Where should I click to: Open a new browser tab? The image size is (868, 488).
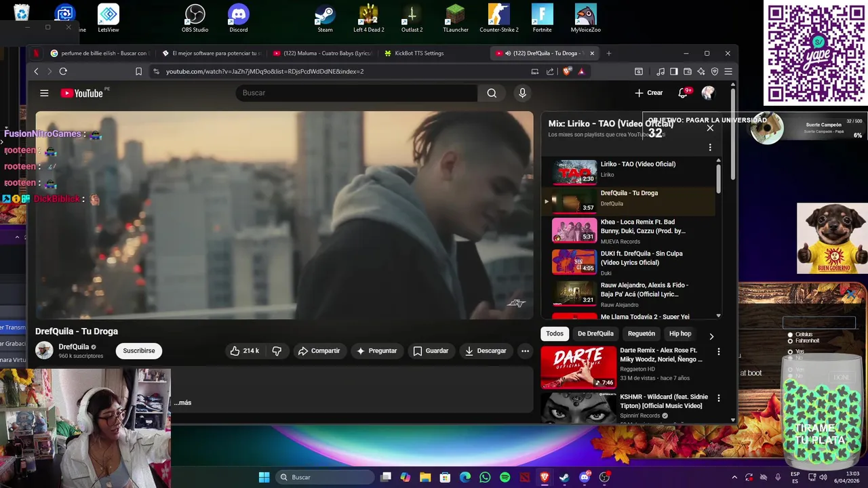608,53
